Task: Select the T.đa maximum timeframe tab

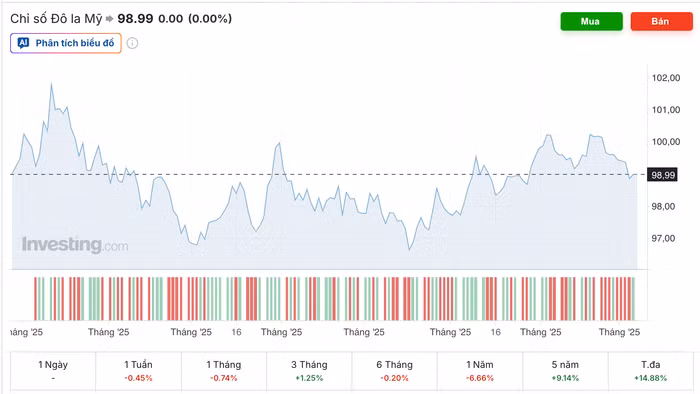Action: 650,371
